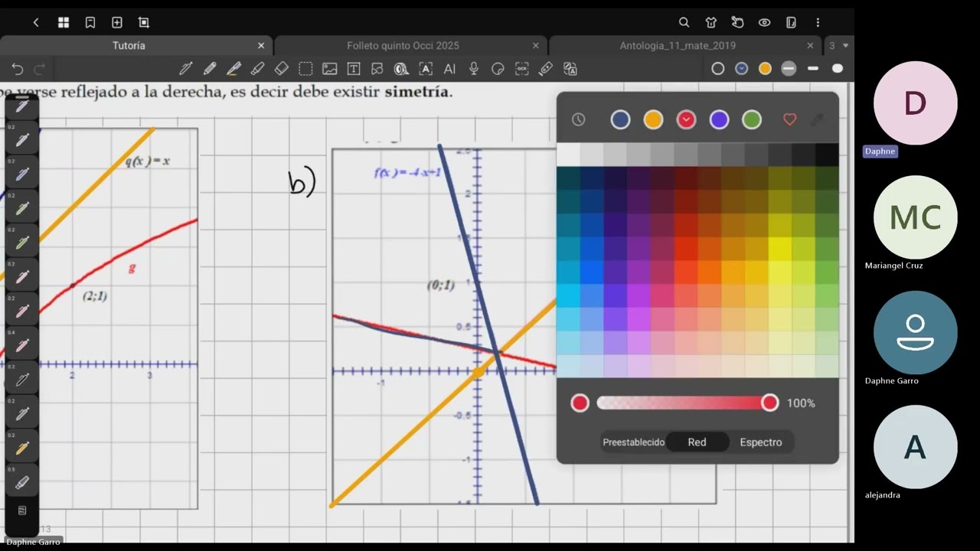Open the three-dot more options menu

[x=818, y=23]
